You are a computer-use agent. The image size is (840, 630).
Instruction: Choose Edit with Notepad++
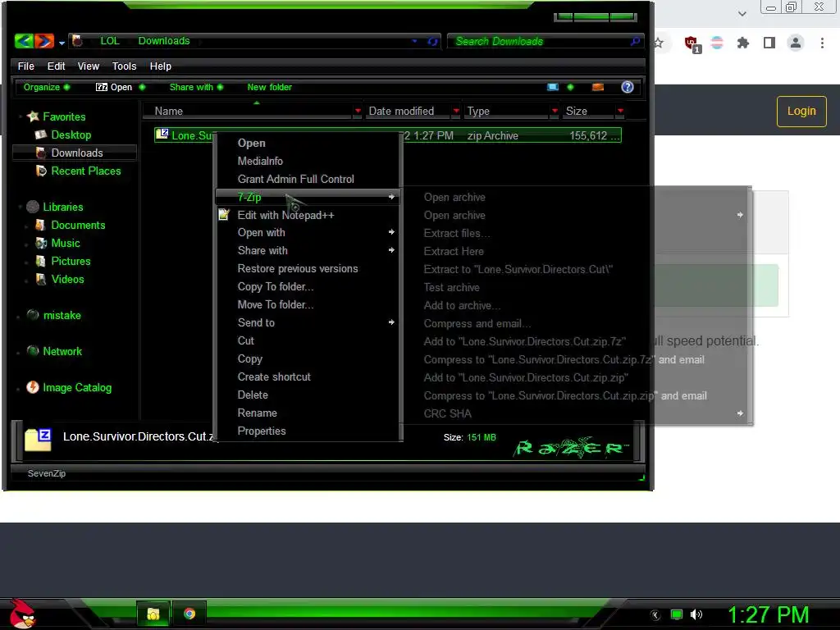pos(285,215)
